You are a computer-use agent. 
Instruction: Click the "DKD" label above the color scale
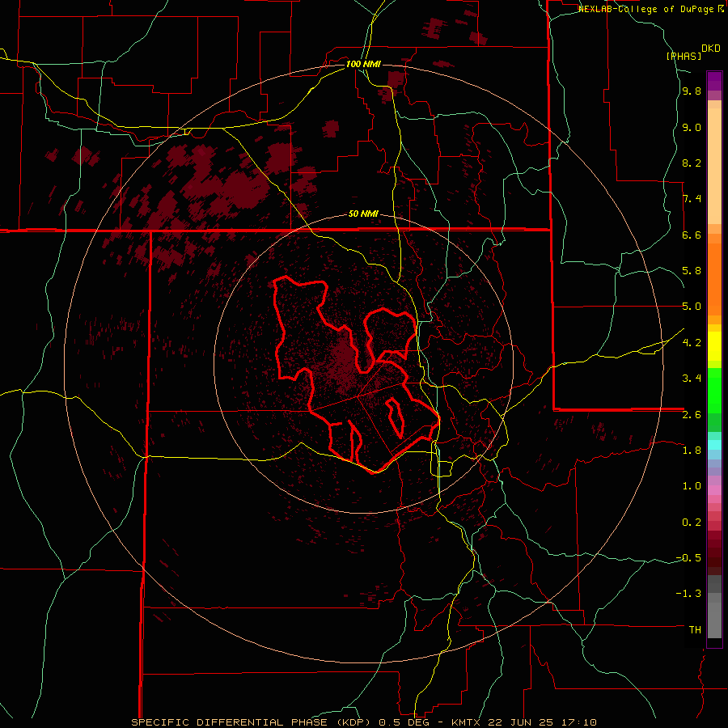point(711,49)
